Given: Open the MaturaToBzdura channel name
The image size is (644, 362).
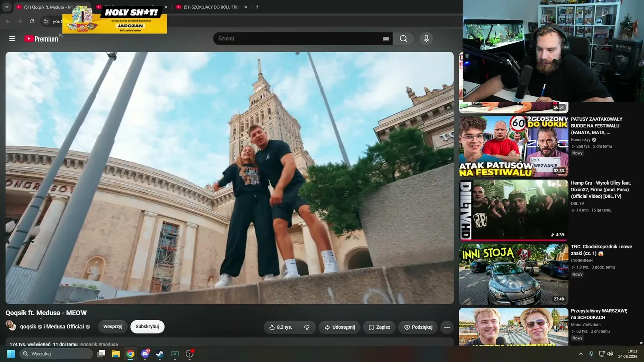Looking at the screenshot, I should (586, 325).
